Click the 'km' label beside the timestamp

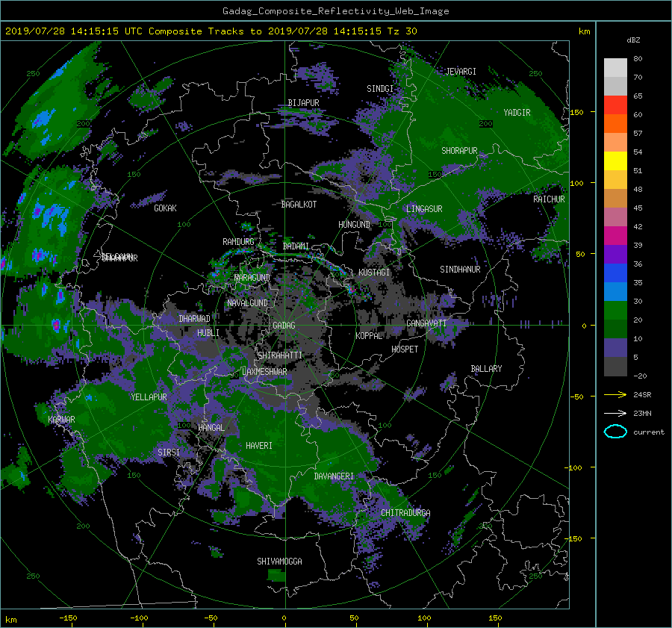click(x=584, y=31)
